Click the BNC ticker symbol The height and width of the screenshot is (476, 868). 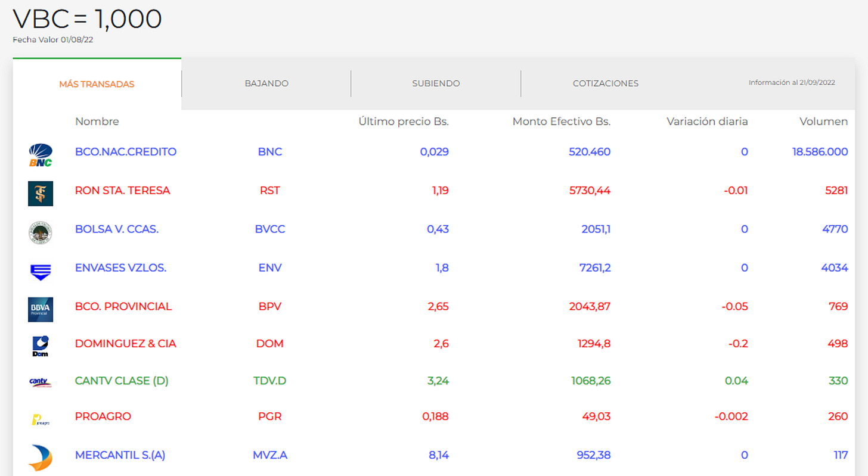[x=270, y=152]
